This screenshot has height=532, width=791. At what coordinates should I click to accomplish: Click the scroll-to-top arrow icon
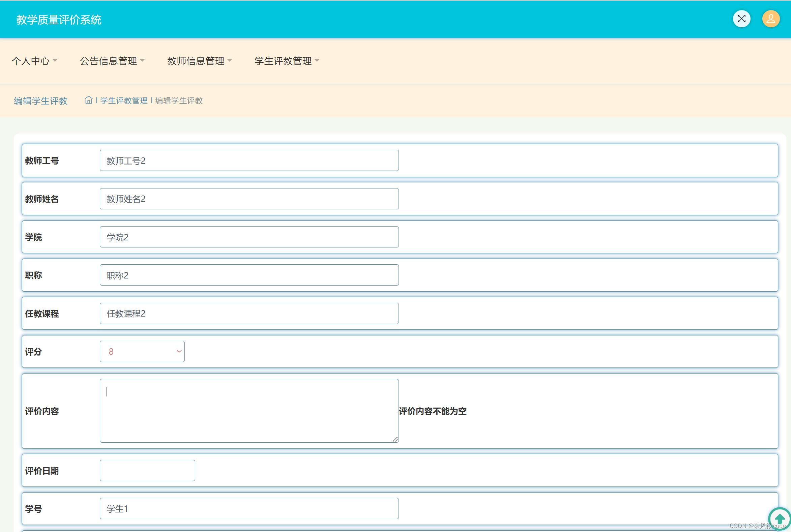pyautogui.click(x=780, y=519)
